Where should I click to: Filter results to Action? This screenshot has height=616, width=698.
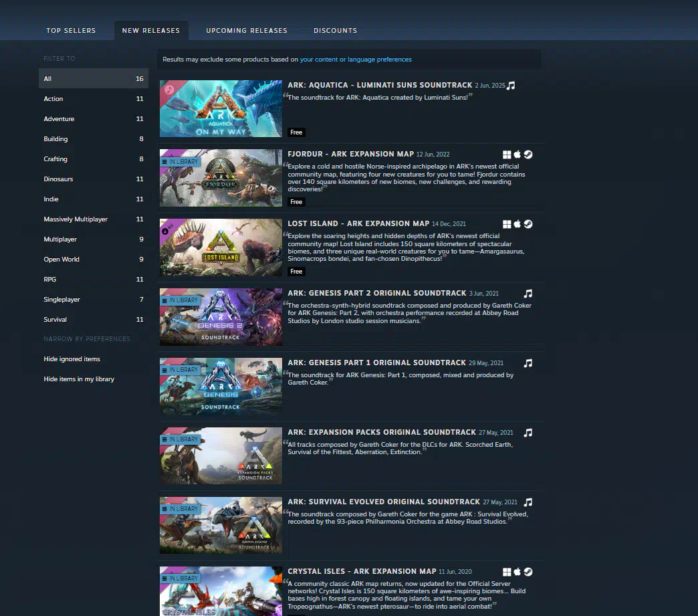(94, 98)
